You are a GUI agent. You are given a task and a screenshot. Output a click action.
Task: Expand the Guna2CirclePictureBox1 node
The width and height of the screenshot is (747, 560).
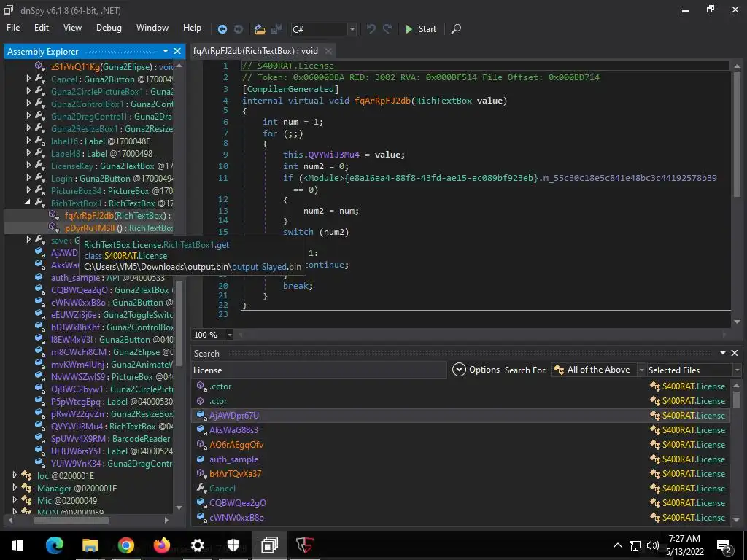pyautogui.click(x=28, y=91)
